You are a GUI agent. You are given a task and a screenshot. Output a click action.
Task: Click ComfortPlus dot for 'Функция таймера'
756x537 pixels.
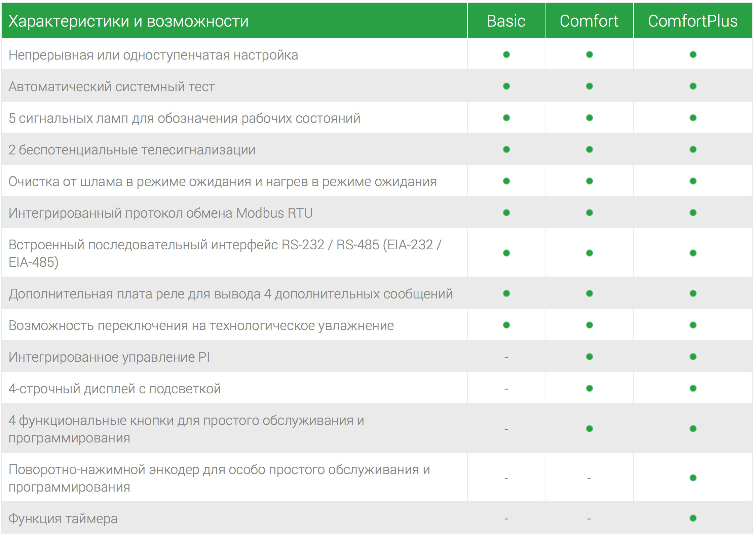tap(693, 518)
